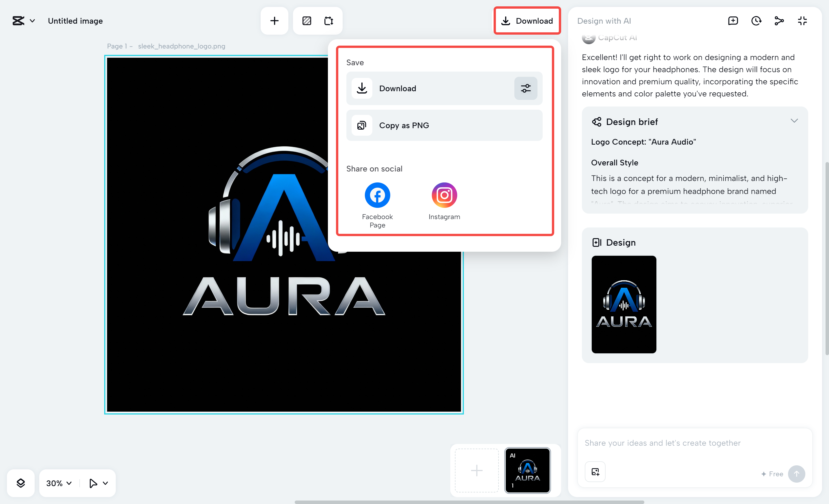Collapse the Design brief section
Image resolution: width=829 pixels, height=504 pixels.
pos(794,121)
